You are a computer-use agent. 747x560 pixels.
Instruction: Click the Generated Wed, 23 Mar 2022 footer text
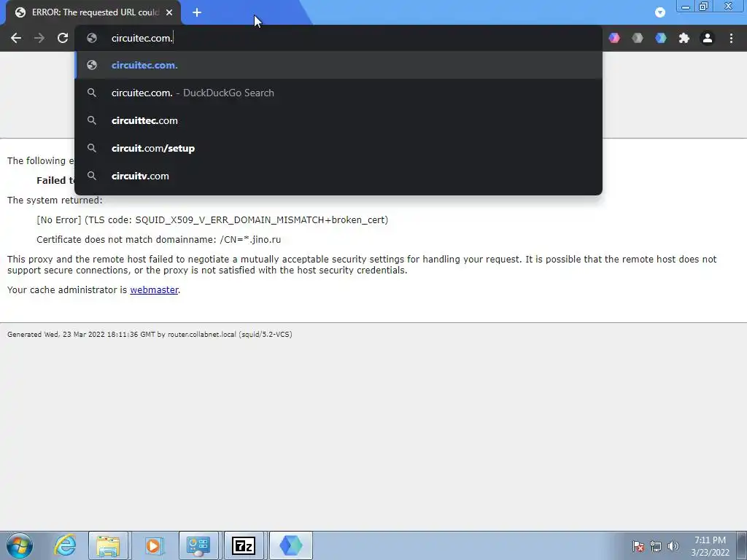(x=150, y=334)
